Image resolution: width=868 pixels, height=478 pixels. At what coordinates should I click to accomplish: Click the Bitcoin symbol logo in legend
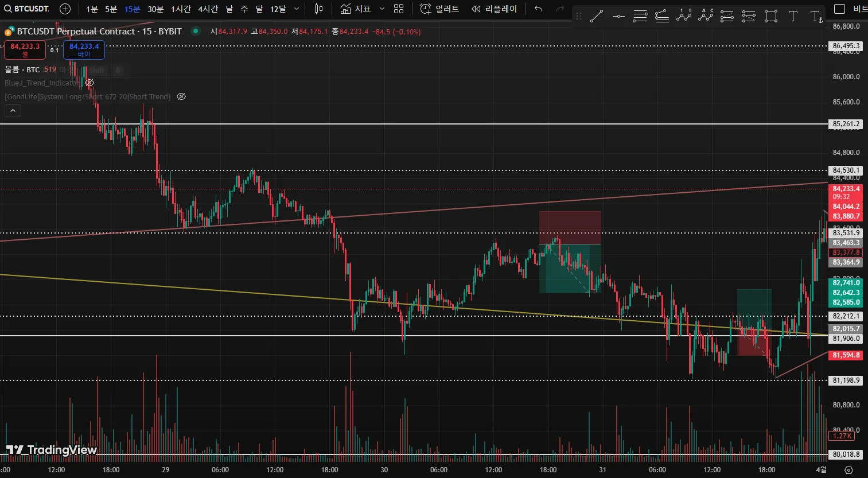click(9, 32)
